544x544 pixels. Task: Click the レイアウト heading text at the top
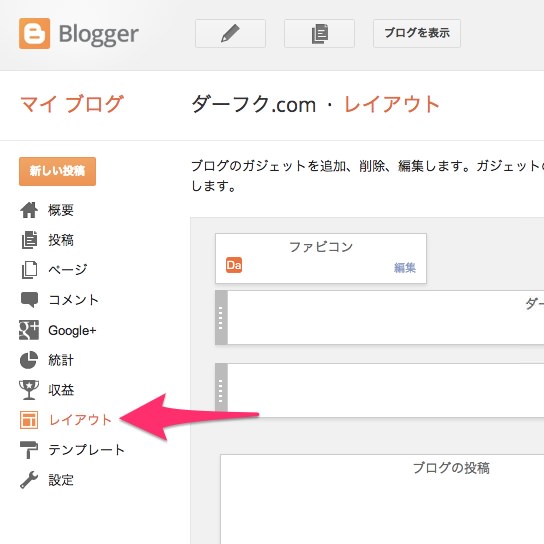click(x=392, y=104)
